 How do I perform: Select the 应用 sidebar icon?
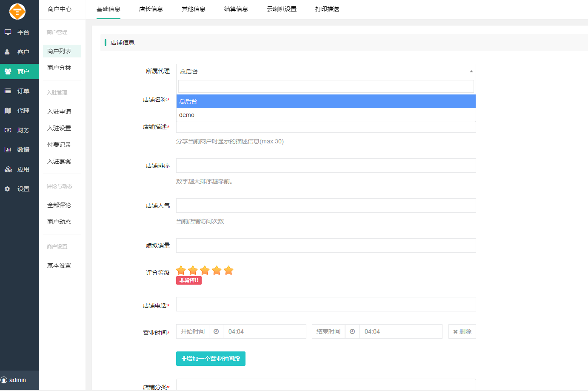[8, 169]
